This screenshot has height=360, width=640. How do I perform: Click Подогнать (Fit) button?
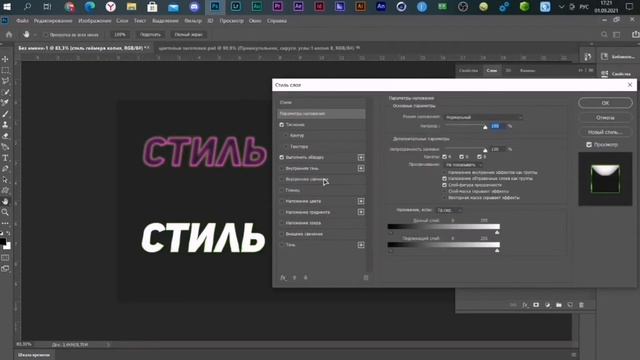click(x=150, y=35)
